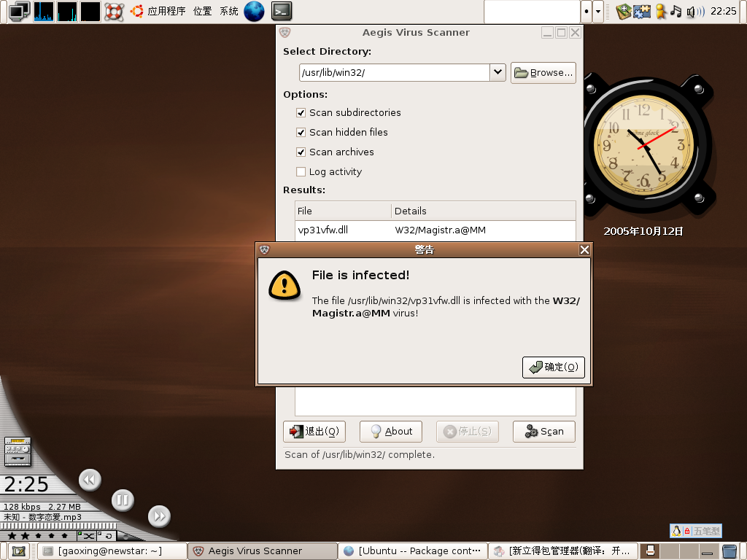Toggle shuffle in the music player
747x560 pixels.
(86, 536)
